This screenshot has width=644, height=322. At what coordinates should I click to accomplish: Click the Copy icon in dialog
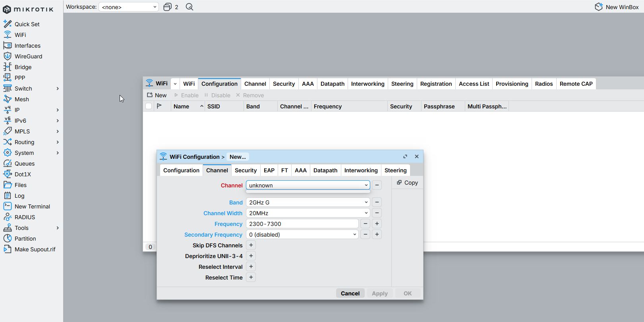tap(399, 183)
